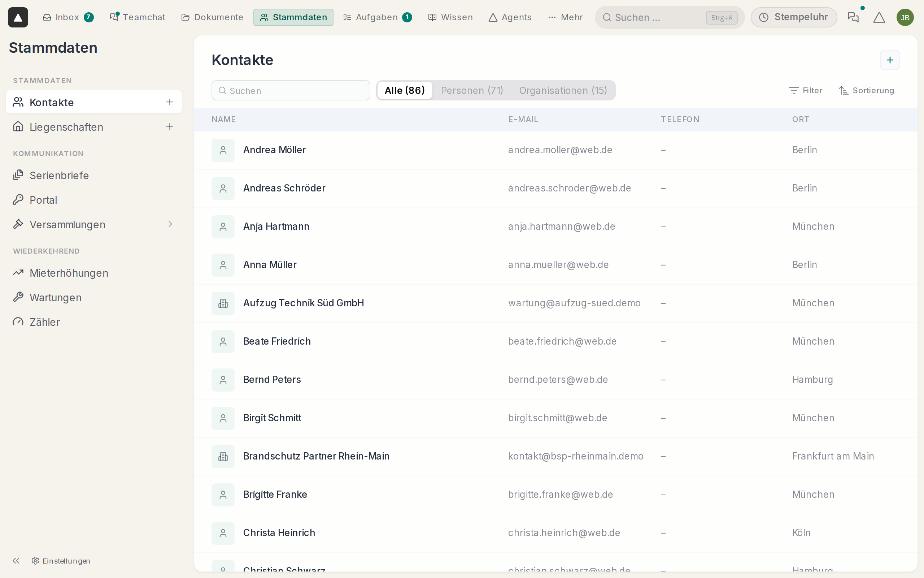The image size is (924, 578).
Task: Focus the global Suchen search field
Action: coord(669,17)
